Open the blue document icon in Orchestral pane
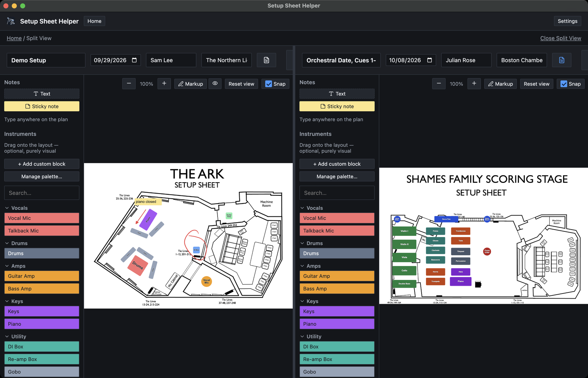This screenshot has width=588, height=378. pyautogui.click(x=562, y=60)
